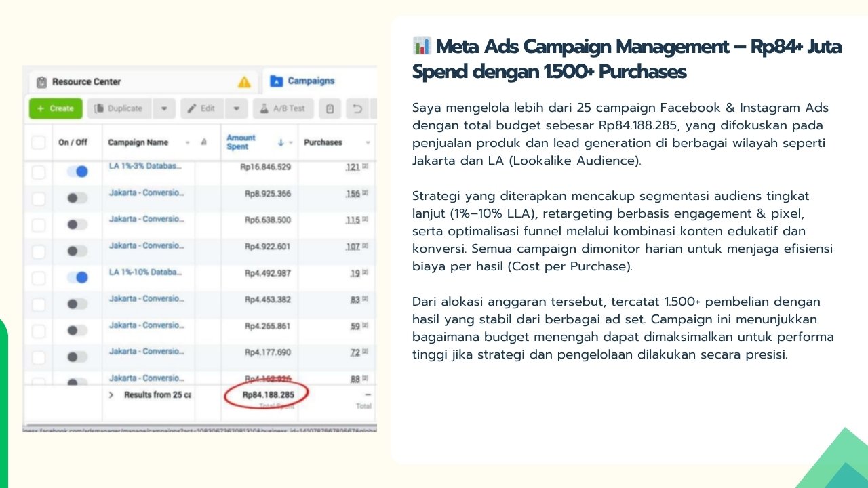Turn off the LA 1%-10% Databa campaign toggle
Screen dimensions: 868x488
coord(77,277)
